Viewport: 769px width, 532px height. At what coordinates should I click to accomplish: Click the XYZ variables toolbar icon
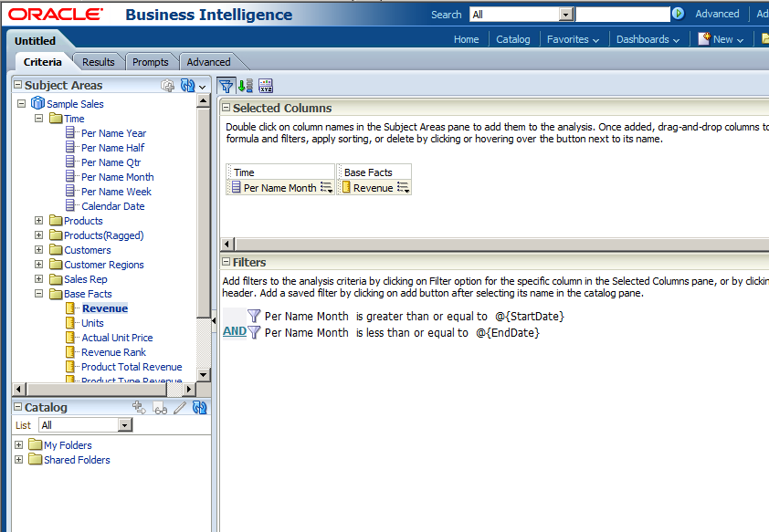(x=266, y=85)
